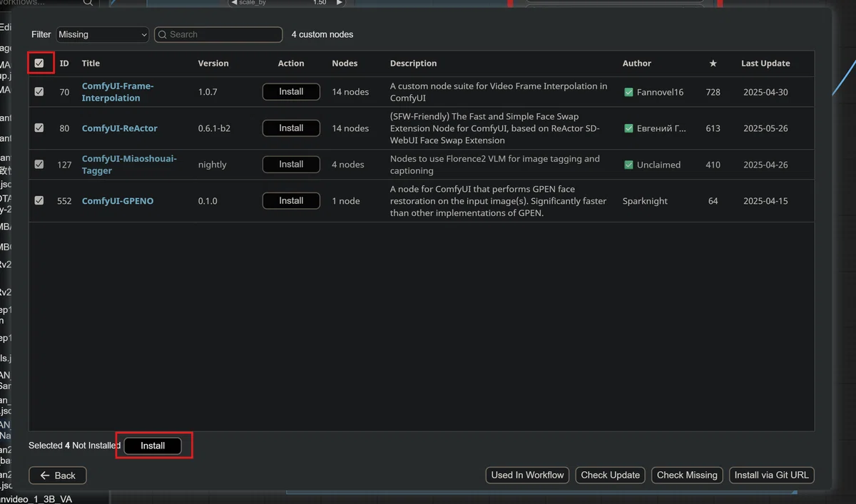Click the Search input field

coord(218,34)
